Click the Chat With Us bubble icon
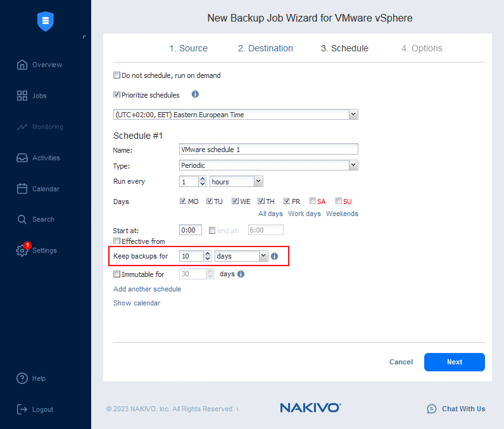Viewport: 504px width, 429px height. [432, 409]
